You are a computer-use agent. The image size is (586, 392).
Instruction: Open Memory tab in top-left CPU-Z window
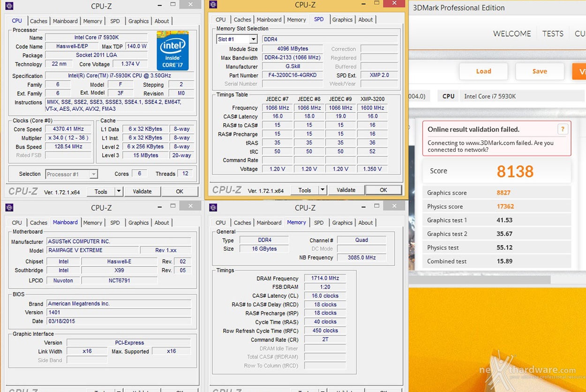[92, 21]
